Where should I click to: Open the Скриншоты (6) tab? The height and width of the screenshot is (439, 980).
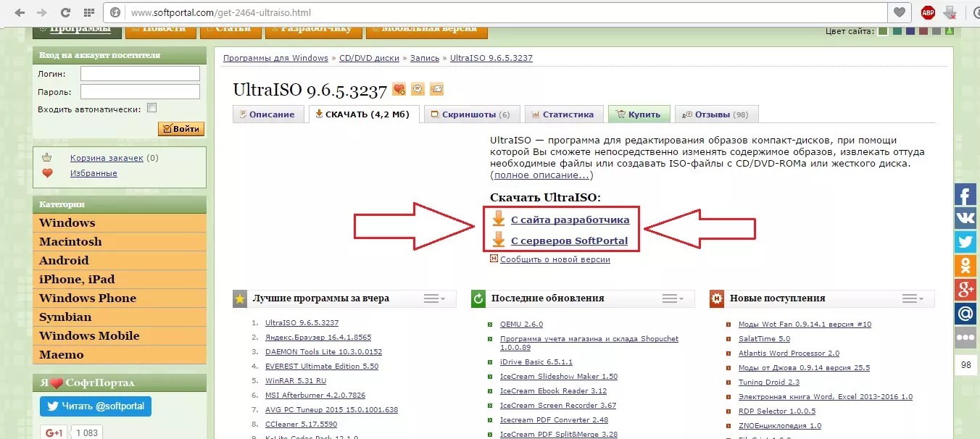point(472,114)
